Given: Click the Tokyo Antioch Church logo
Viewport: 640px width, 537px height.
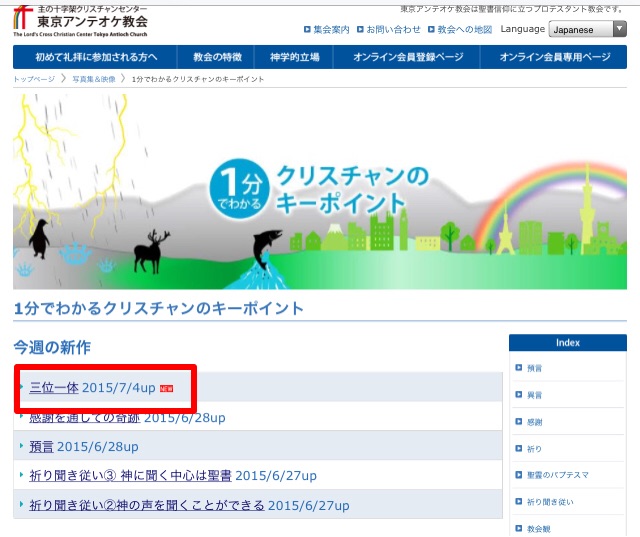Looking at the screenshot, I should click(80, 22).
